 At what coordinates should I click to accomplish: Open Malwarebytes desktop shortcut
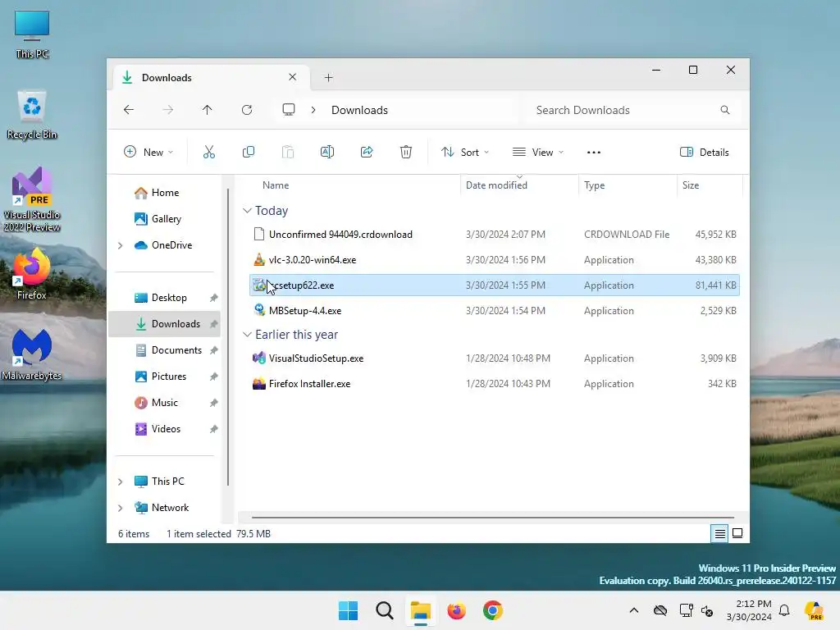click(x=32, y=354)
